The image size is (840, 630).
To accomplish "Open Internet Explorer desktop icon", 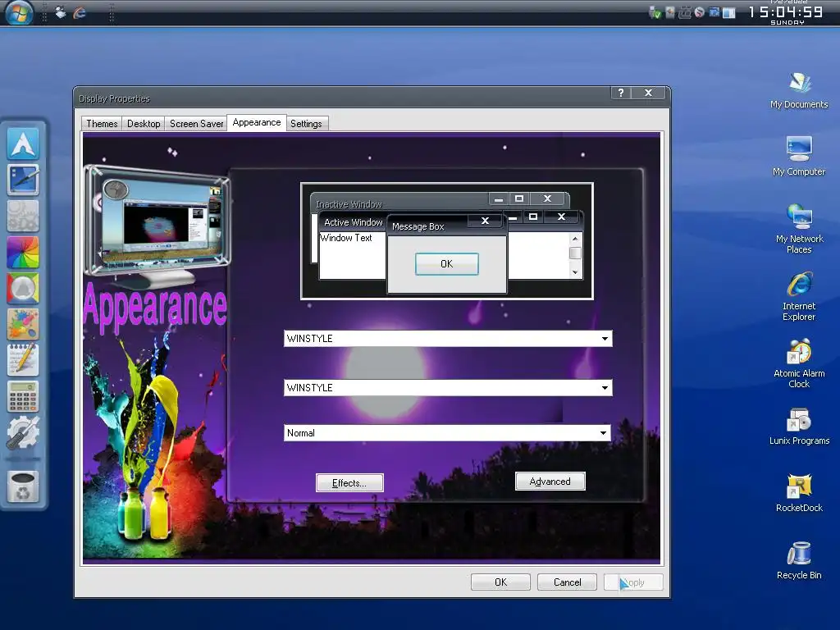I will [799, 296].
